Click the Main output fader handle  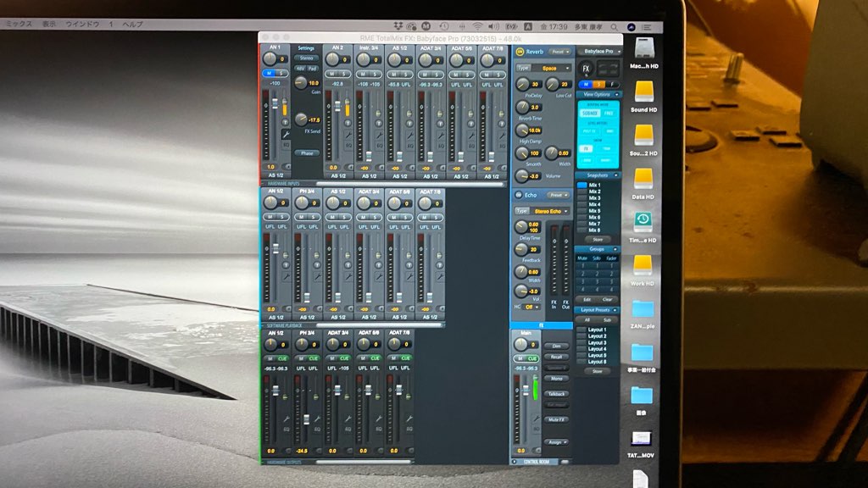coord(526,390)
